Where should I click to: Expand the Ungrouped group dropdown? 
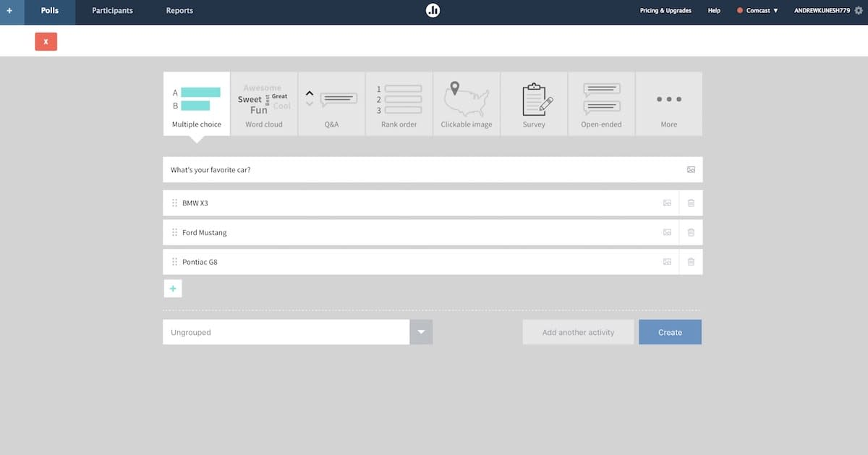(x=421, y=332)
